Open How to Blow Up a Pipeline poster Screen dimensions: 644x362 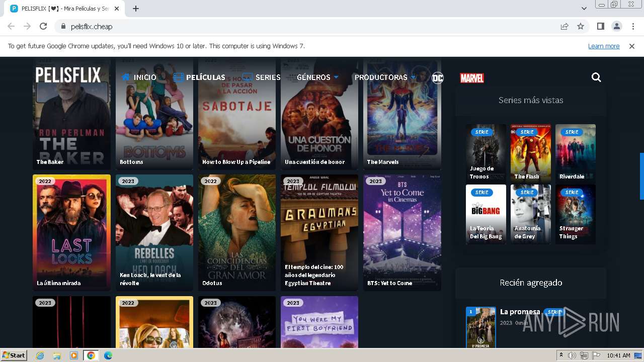pos(237,113)
